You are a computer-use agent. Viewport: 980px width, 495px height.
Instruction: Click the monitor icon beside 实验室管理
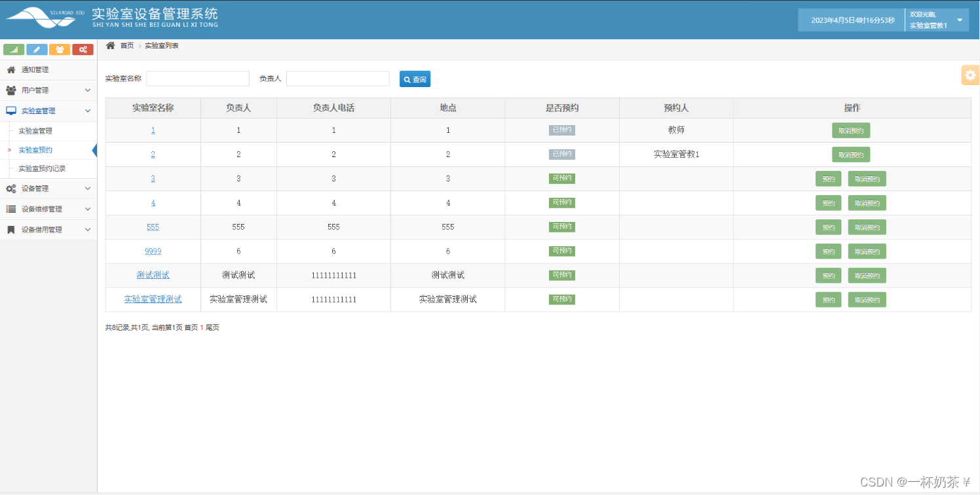(11, 111)
